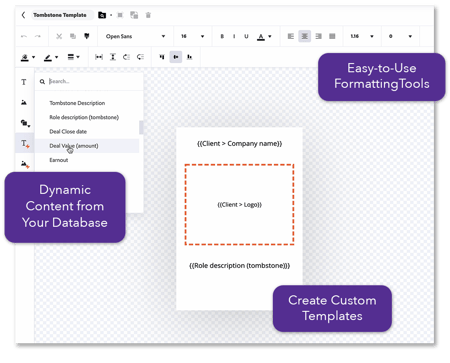Select the dynamic text tool
Image resolution: width=450 pixels, height=363 pixels.
[25, 144]
